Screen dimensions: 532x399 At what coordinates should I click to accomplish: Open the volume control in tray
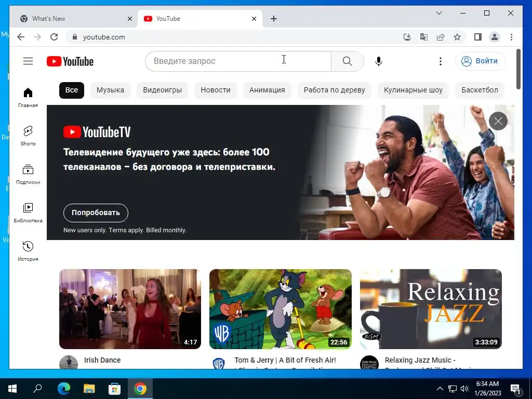465,389
